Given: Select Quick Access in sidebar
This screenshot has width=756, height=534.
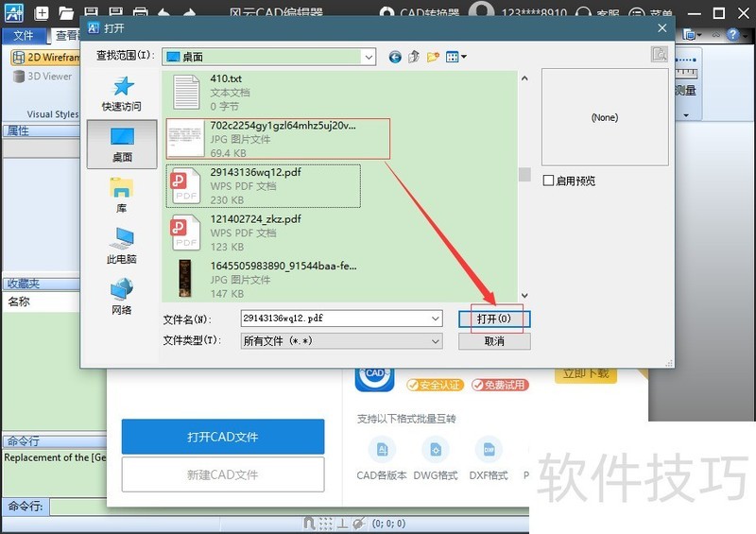Looking at the screenshot, I should click(121, 92).
